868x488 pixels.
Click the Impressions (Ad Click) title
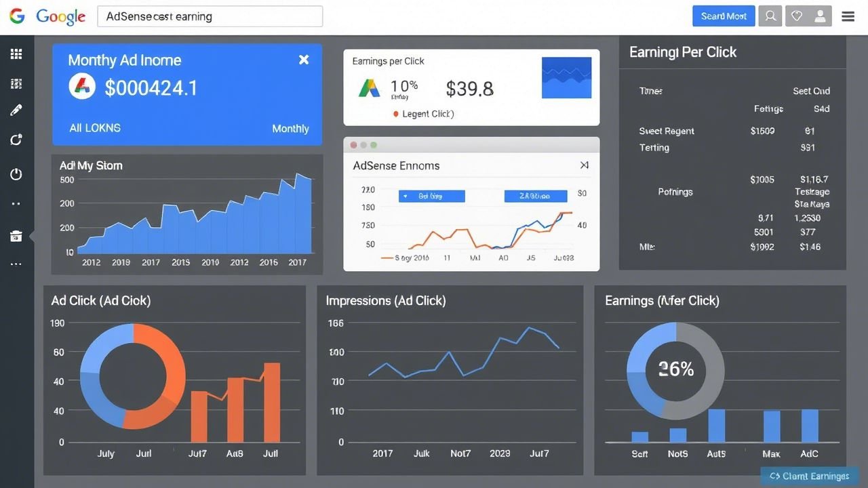coord(386,301)
